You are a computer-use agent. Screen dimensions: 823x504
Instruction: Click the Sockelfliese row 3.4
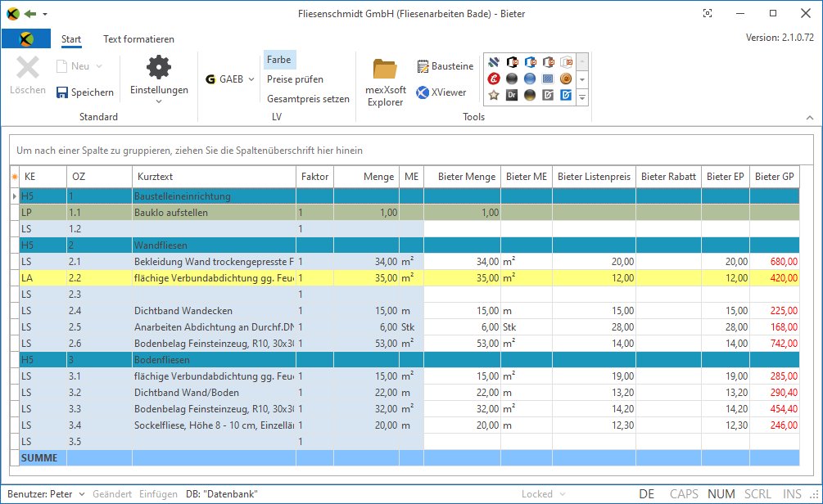coord(409,425)
